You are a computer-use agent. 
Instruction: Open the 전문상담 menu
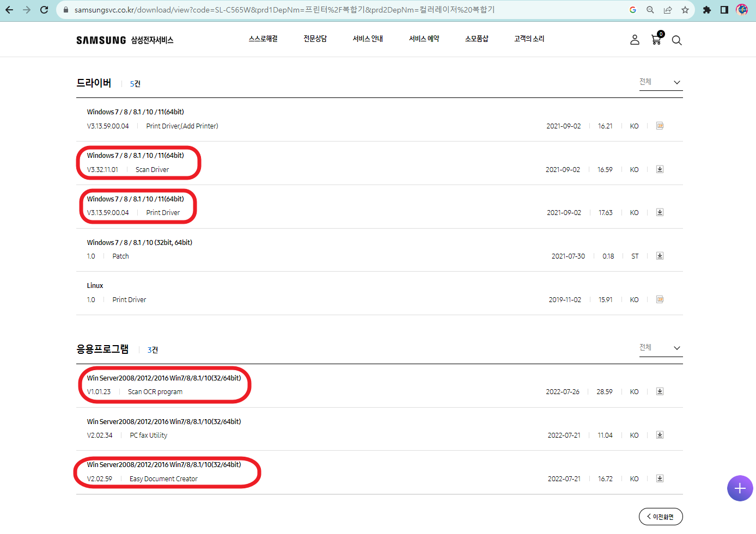[315, 39]
